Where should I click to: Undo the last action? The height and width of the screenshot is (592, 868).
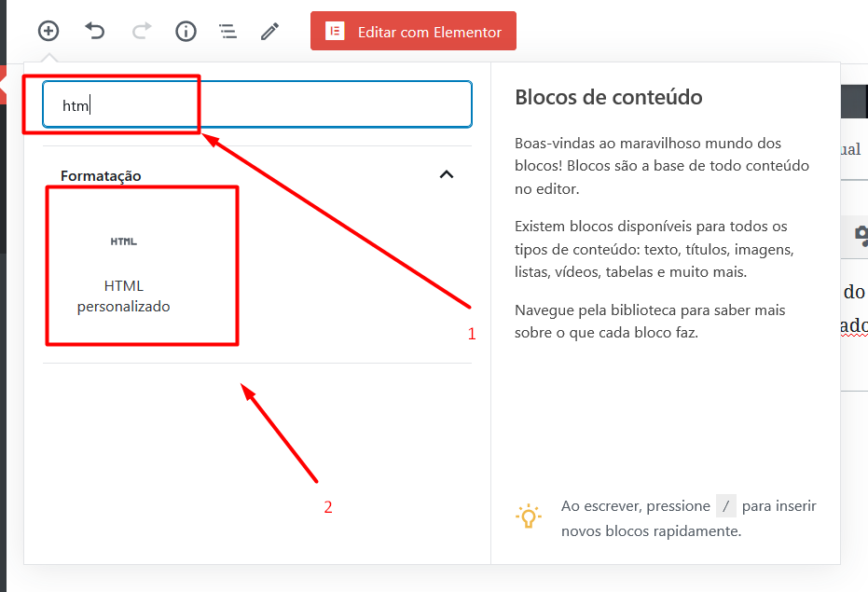point(94,31)
